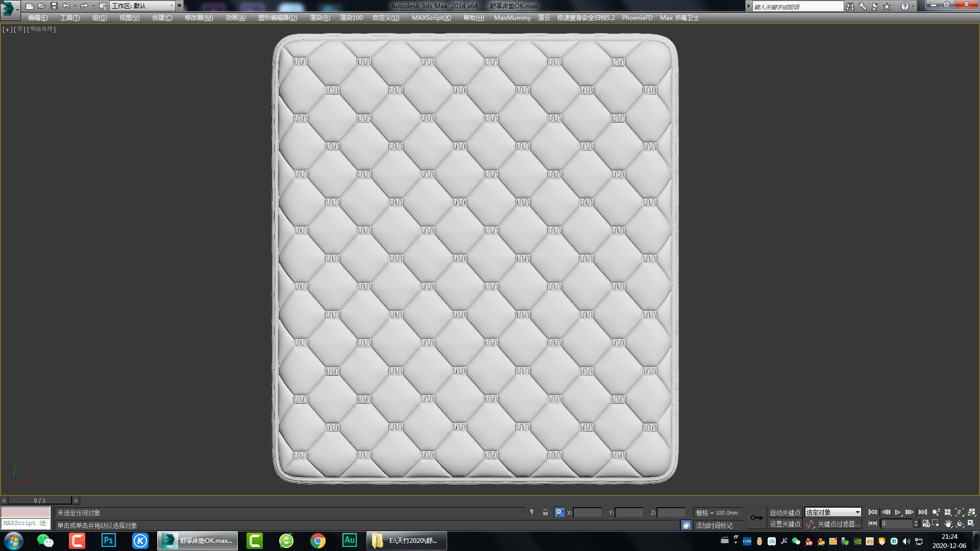Toggle absolute/offset transform type-in mode
The image size is (980, 551).
pos(559,512)
